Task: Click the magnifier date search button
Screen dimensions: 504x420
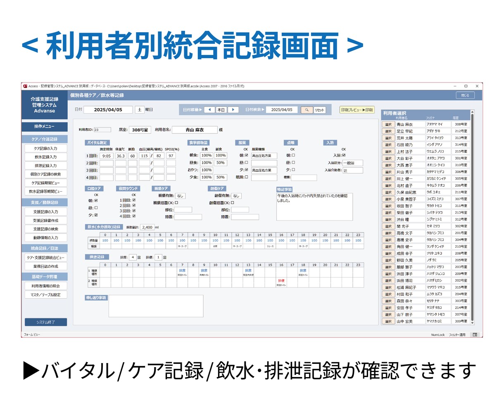Action: pos(307,110)
